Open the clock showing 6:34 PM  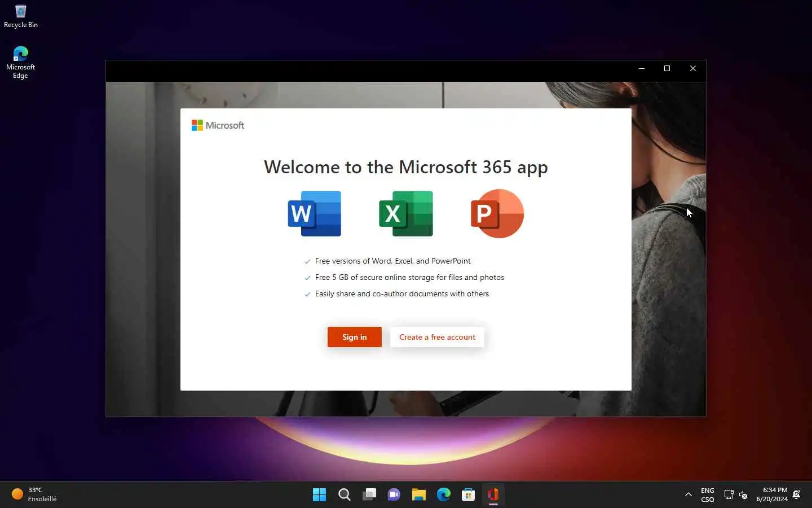pyautogui.click(x=772, y=494)
